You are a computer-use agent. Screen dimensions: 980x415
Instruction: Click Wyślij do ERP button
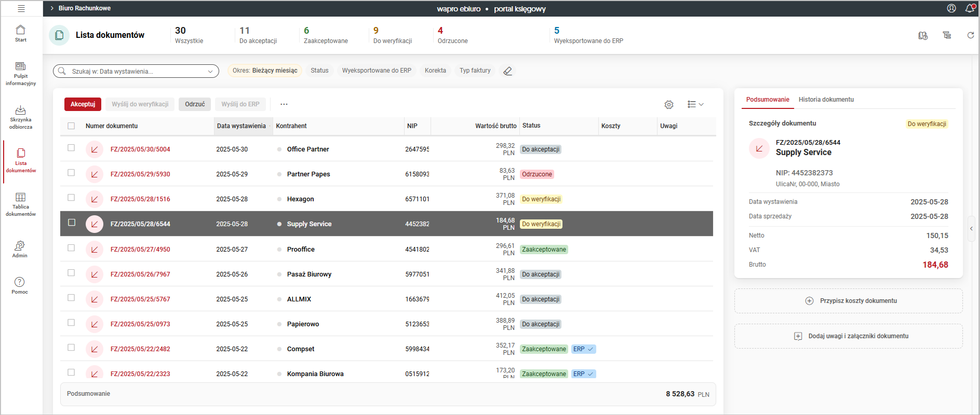(x=240, y=104)
